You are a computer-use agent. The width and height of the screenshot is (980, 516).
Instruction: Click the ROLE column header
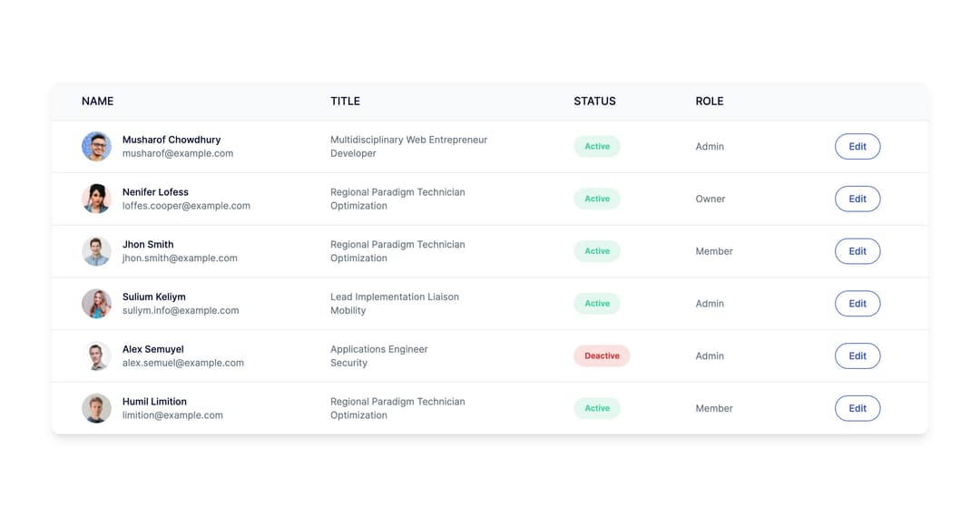[709, 102]
